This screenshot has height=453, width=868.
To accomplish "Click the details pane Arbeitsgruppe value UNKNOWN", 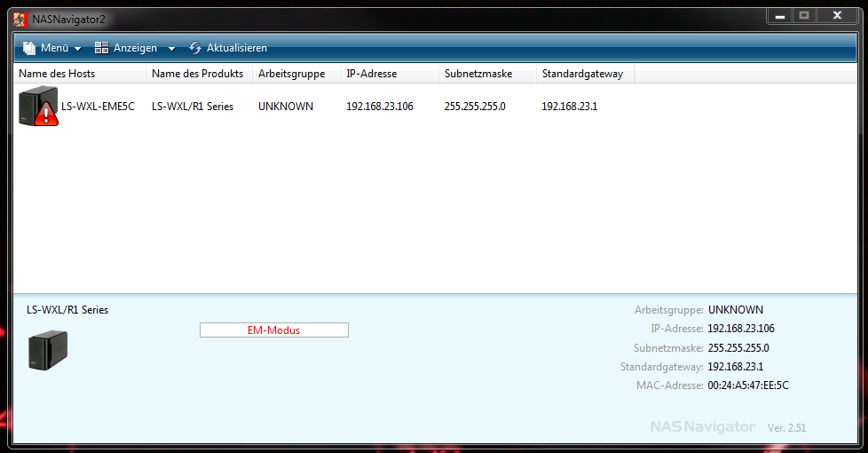I will click(736, 310).
